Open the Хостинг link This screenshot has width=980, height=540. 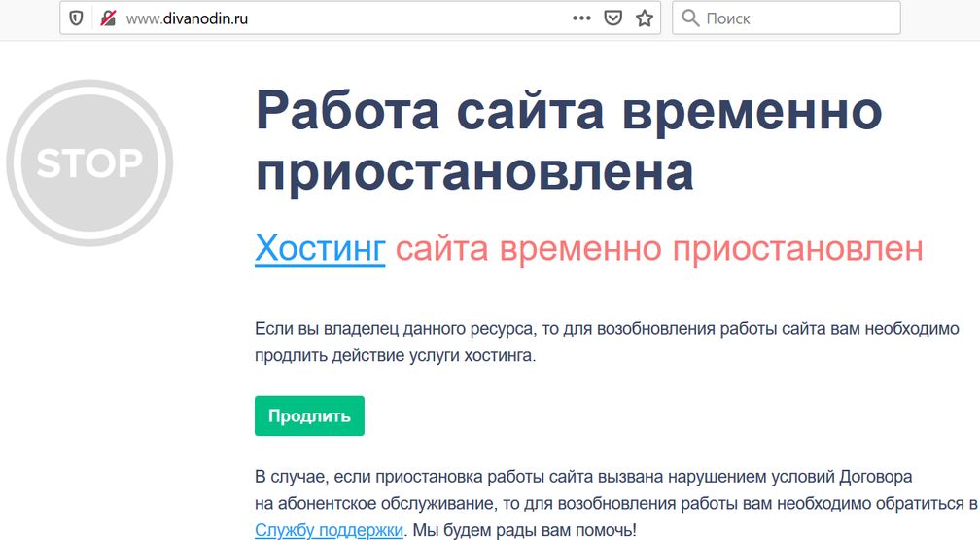(x=320, y=249)
